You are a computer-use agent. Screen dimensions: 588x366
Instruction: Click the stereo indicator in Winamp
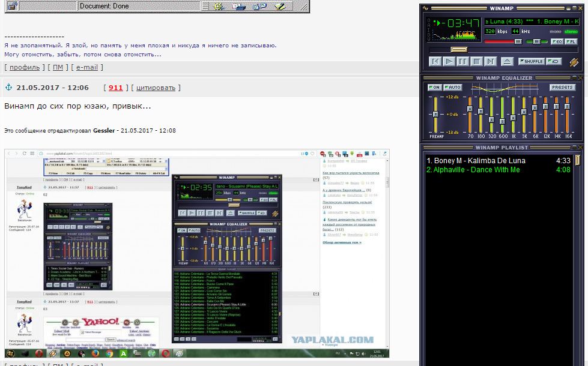pyautogui.click(x=571, y=31)
